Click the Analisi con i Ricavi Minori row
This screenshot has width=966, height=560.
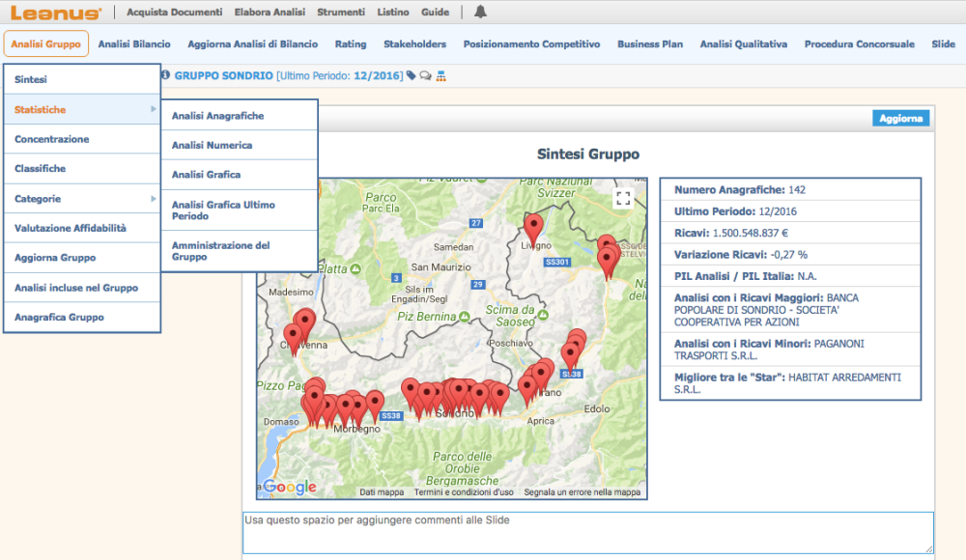click(x=790, y=350)
